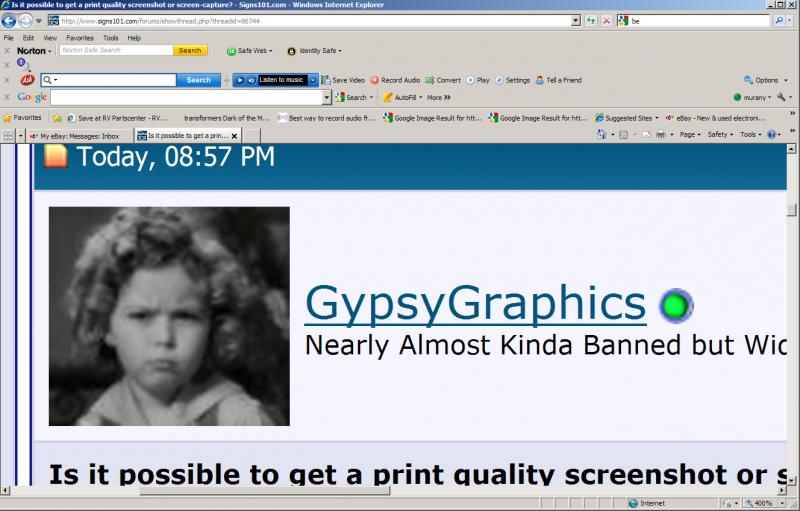Click Record Audio on the toolbar
The height and width of the screenshot is (511, 800).
pos(395,81)
